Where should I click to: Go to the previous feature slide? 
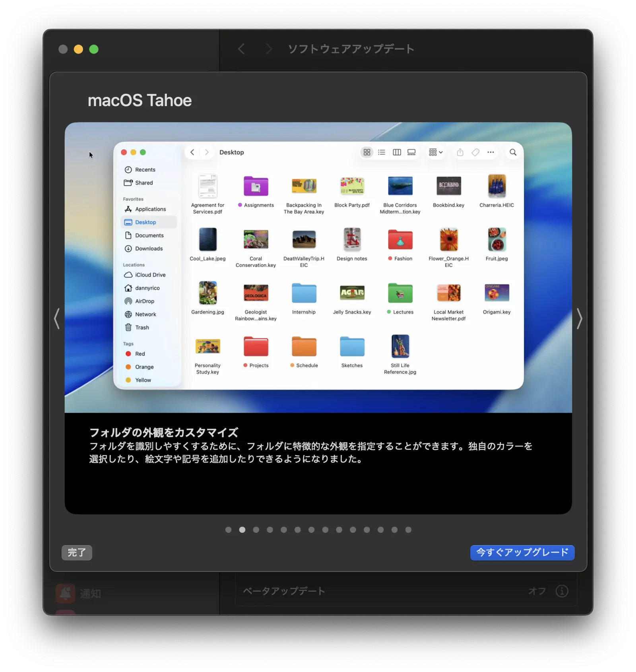(57, 319)
